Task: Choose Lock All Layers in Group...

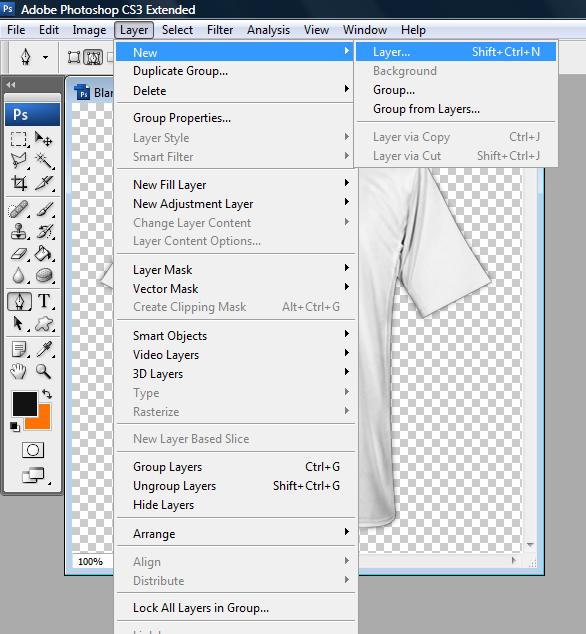Action: point(235,608)
